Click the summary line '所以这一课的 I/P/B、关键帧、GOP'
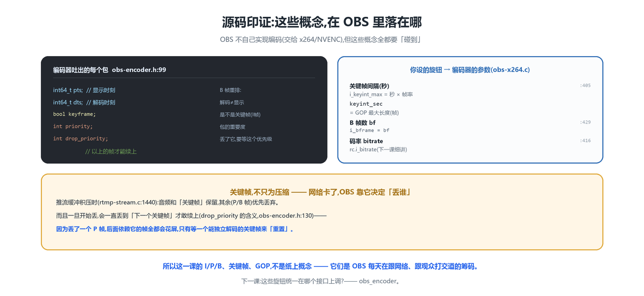 (x=322, y=266)
